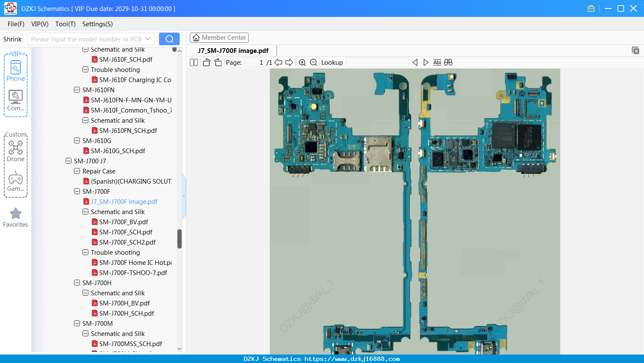The width and height of the screenshot is (644, 363).
Task: Click the model number search field
Action: 86,39
